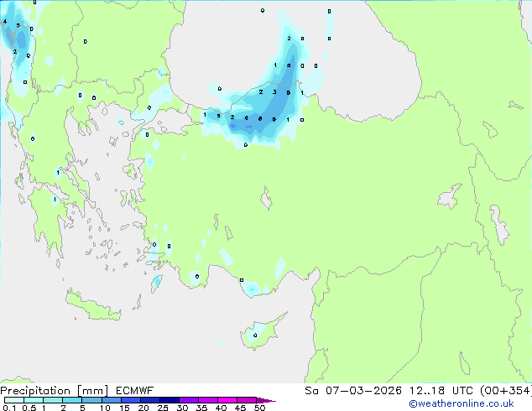Choose the 20–25 mm legend color swatch
Screen dimensions: 532x411
pos(149,400)
